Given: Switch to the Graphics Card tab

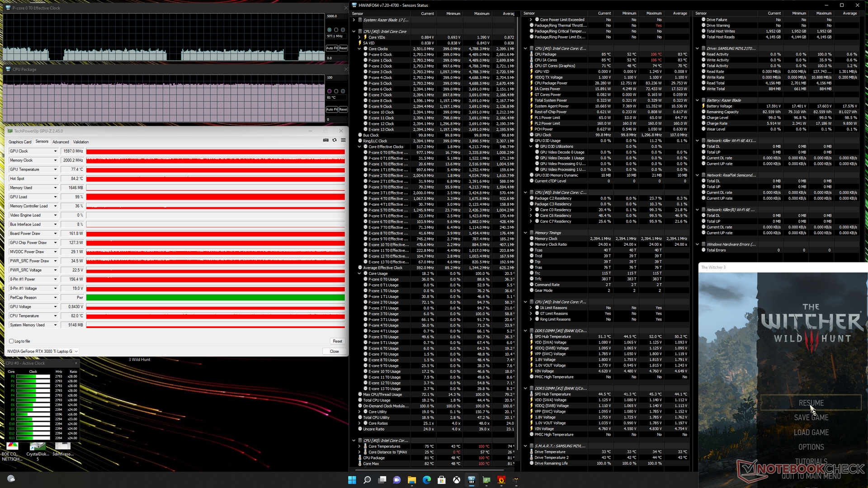Looking at the screenshot, I should click(20, 142).
